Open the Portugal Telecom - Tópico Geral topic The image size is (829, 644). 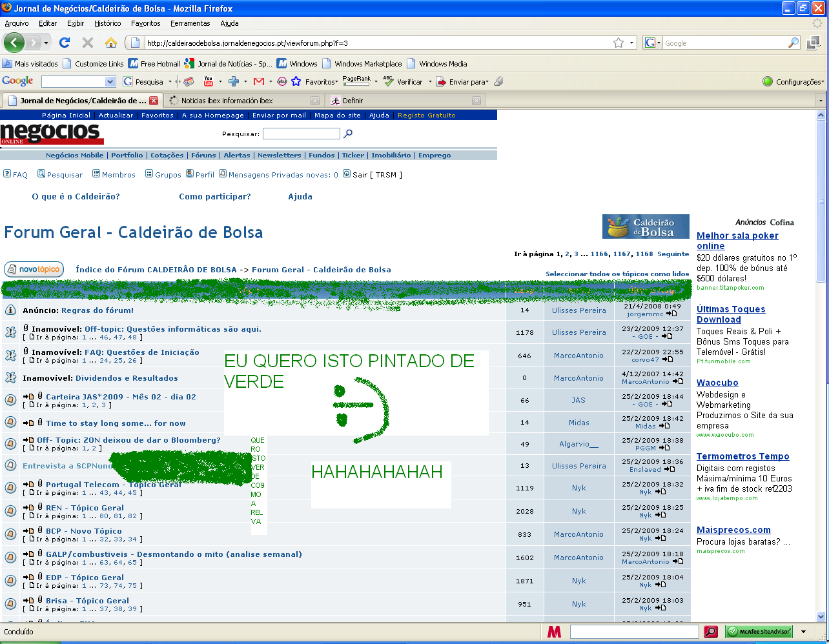113,485
